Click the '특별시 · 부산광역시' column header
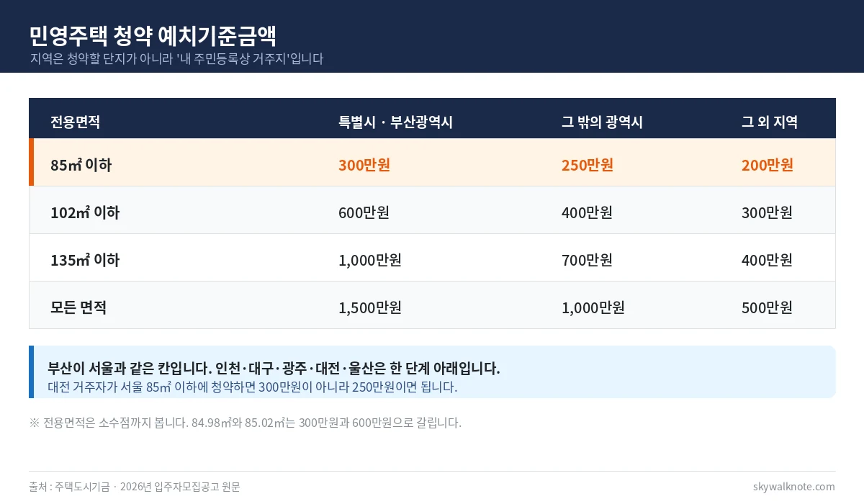This screenshot has width=864, height=504. tap(395, 122)
